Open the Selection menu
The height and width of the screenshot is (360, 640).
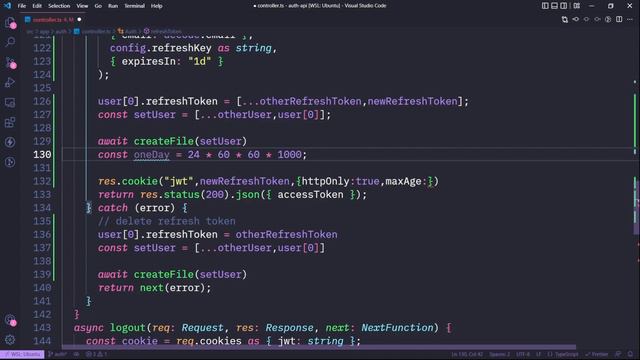[59, 6]
